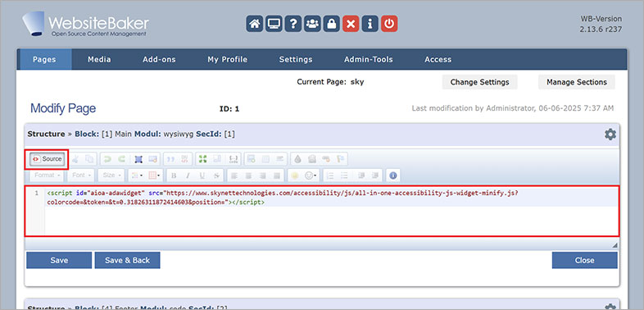
Task: Click the 'Current Page: sky' text
Action: click(331, 82)
